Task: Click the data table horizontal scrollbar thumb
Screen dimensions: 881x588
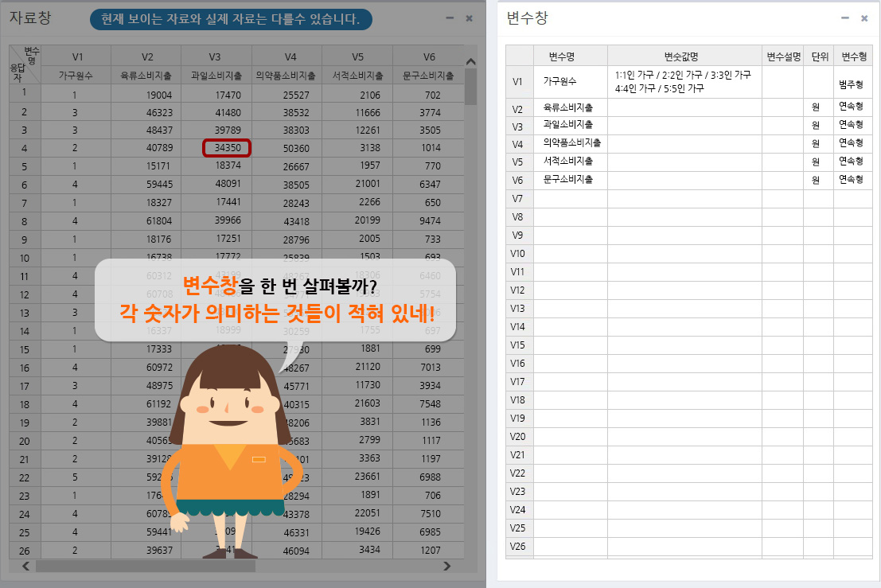Action: (145, 566)
